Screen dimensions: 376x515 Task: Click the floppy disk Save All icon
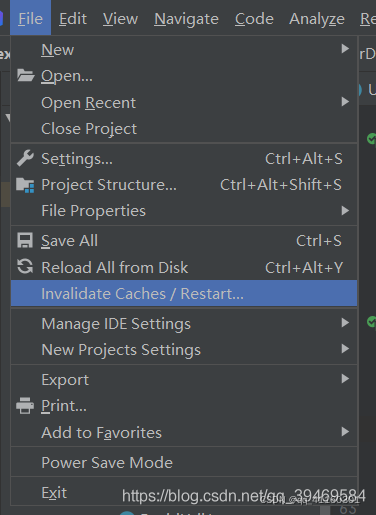point(25,241)
